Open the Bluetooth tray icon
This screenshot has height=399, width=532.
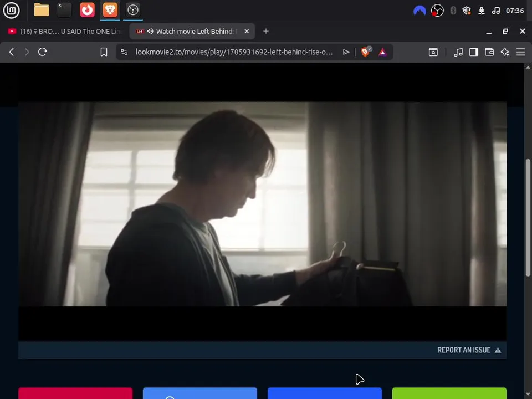coord(453,11)
